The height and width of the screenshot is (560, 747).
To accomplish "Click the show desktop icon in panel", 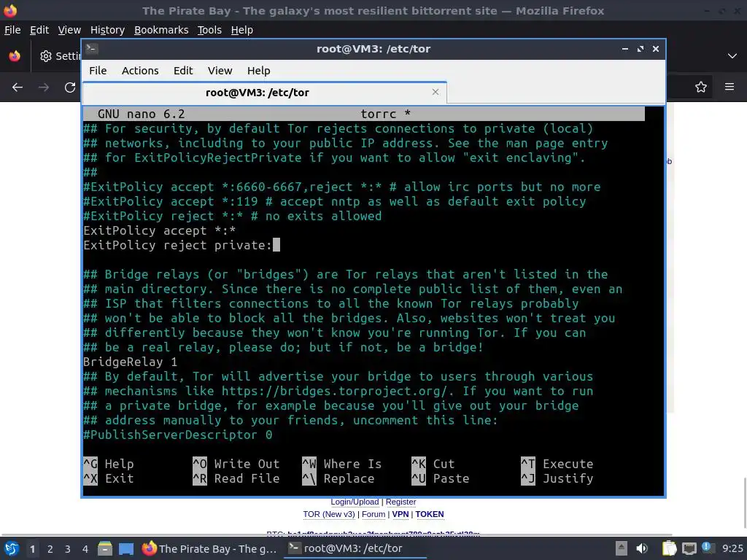I will (126, 548).
